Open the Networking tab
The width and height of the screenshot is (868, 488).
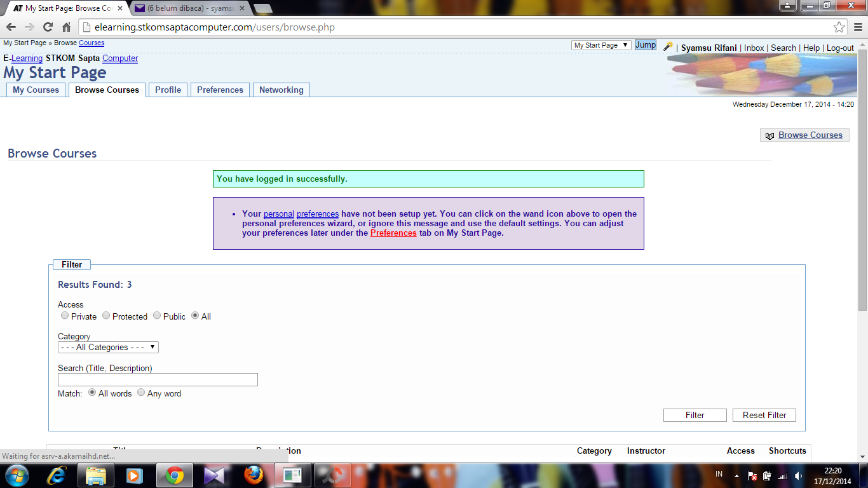pyautogui.click(x=281, y=90)
